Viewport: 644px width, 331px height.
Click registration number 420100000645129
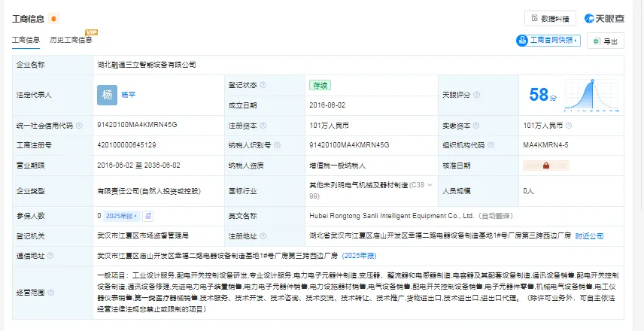tap(126, 145)
